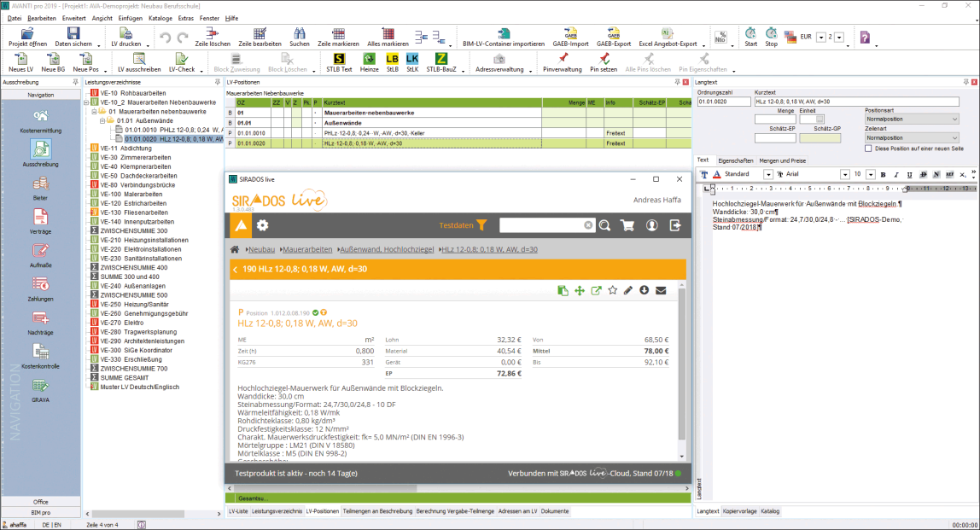980x530 pixels.
Task: Open Aufmaße in the navigation sidebar
Action: [x=41, y=256]
